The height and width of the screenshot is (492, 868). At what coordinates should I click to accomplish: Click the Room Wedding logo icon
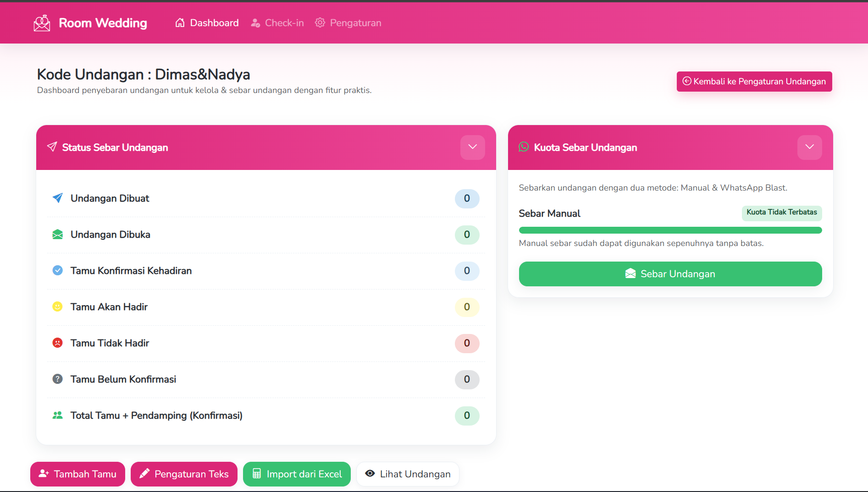point(42,23)
